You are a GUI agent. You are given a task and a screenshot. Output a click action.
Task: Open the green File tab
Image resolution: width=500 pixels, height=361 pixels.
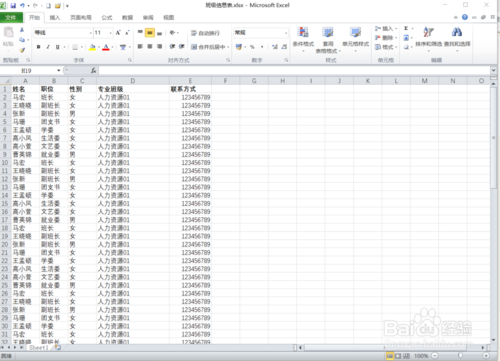tap(11, 18)
